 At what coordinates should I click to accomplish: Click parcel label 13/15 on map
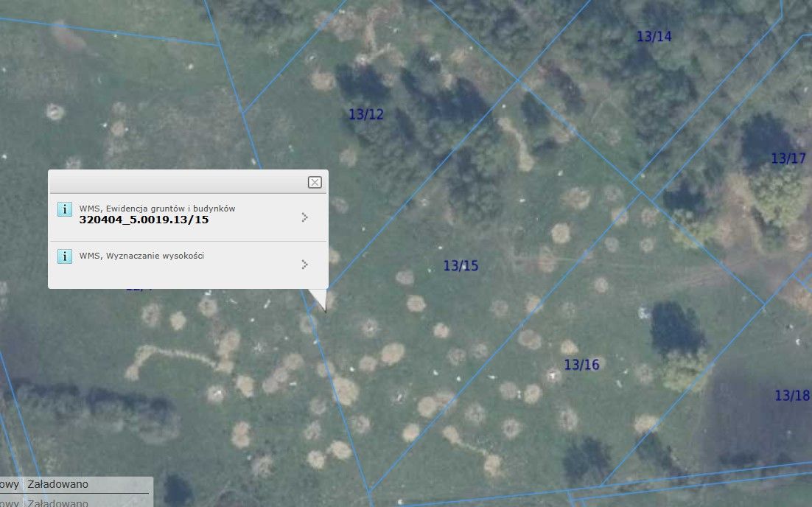pyautogui.click(x=461, y=265)
